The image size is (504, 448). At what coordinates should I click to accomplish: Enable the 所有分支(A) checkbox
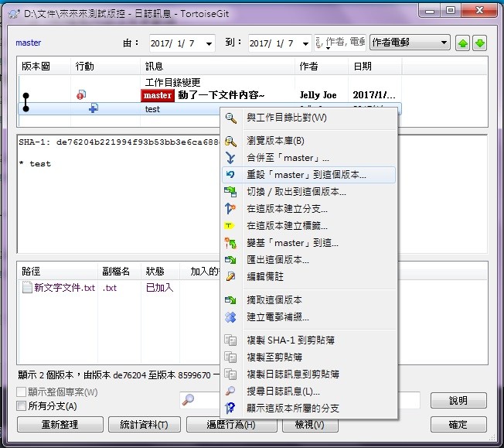tap(21, 406)
